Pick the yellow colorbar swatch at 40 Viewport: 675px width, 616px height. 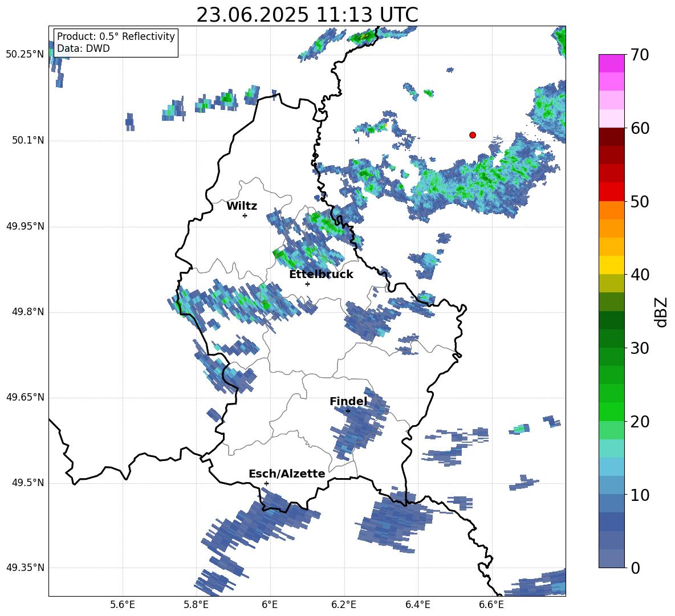(611, 265)
